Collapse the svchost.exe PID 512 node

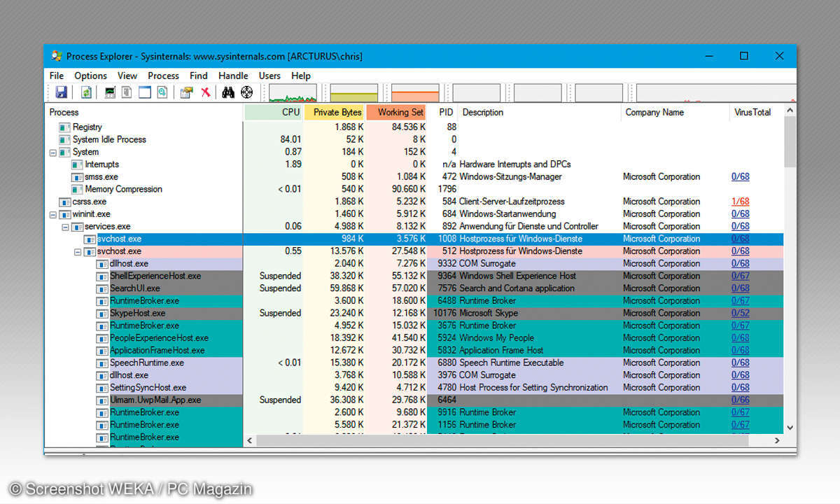tap(78, 251)
